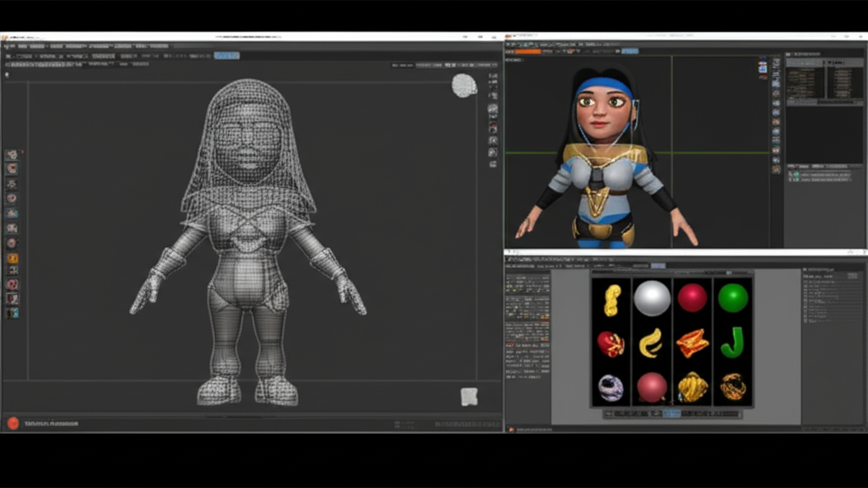Click the highlighted blue button below the material grid

tap(670, 413)
